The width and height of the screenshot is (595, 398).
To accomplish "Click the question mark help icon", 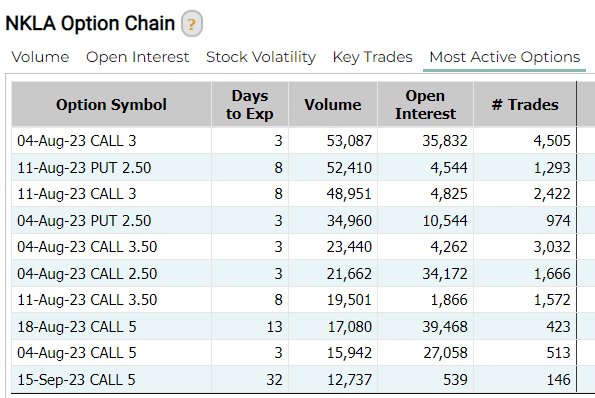I will tap(192, 24).
